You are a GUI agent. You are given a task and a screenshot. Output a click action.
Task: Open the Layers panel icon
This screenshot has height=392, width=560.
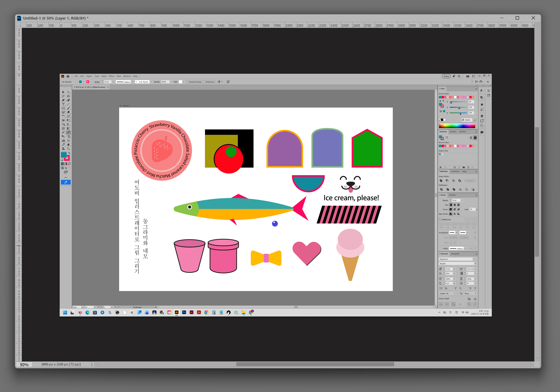point(482,116)
